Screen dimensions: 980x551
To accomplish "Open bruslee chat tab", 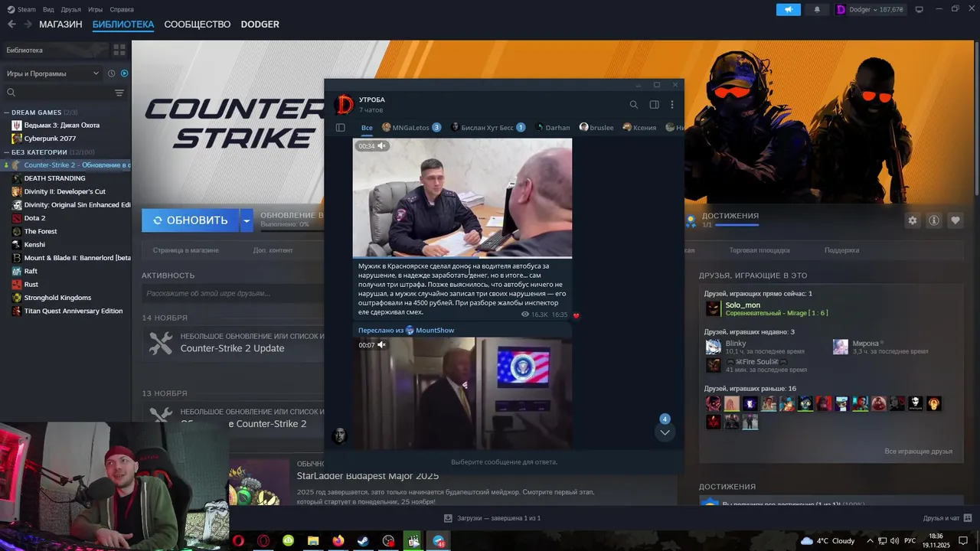I will pyautogui.click(x=596, y=128).
